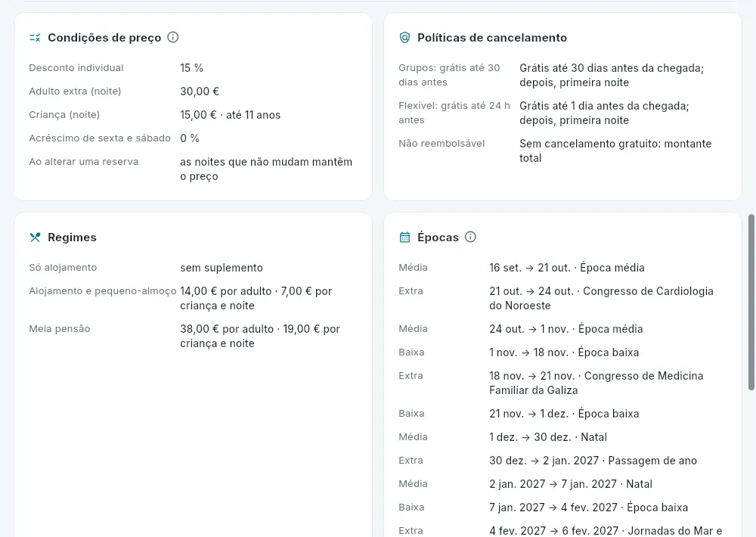Click 'Grátis até 1 dia antes da chegada' text

click(604, 106)
